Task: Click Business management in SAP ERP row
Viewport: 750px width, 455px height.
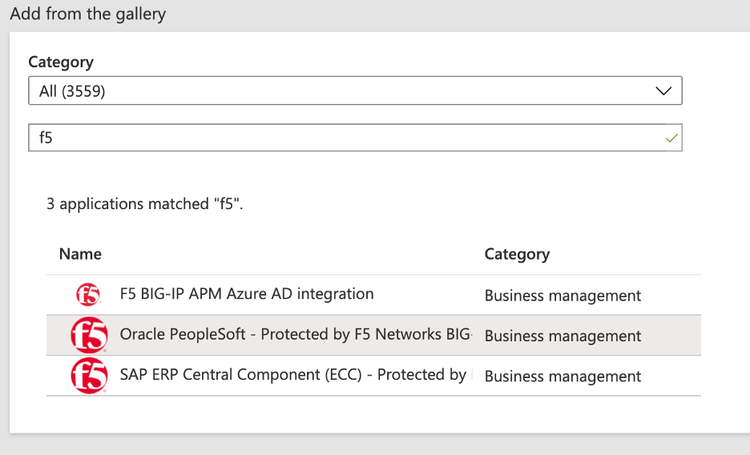Action: [562, 376]
